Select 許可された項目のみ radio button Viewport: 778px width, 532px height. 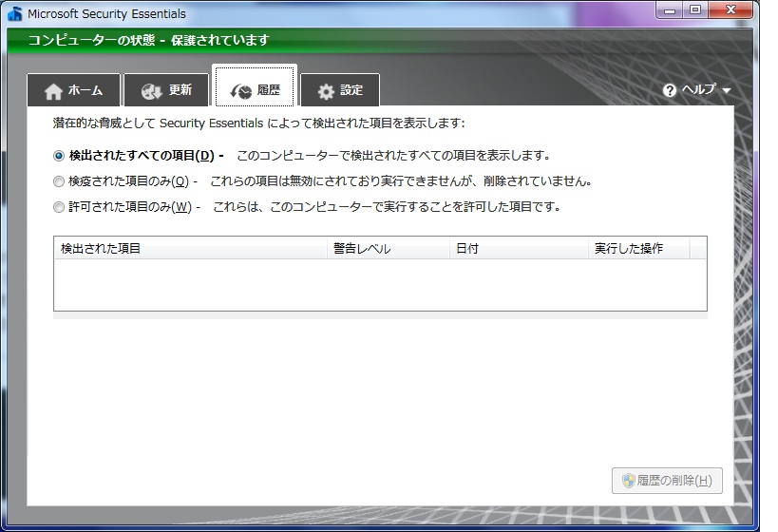coord(59,207)
